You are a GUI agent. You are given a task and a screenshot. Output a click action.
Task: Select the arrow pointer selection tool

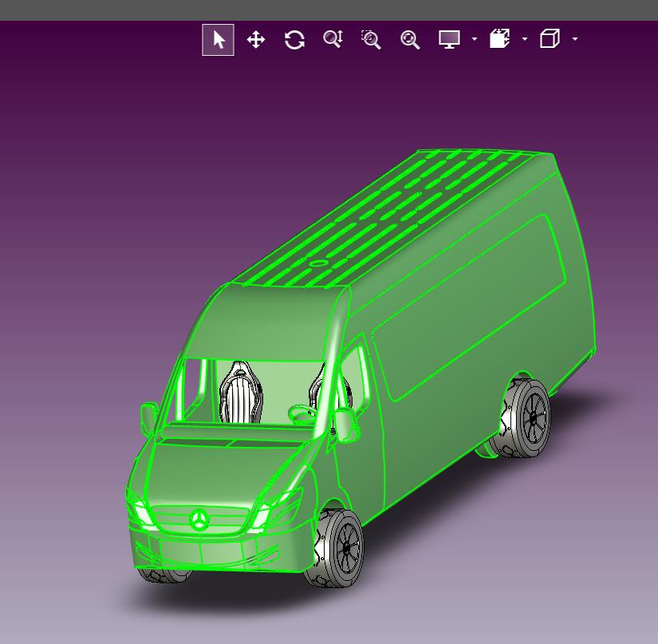click(x=218, y=40)
